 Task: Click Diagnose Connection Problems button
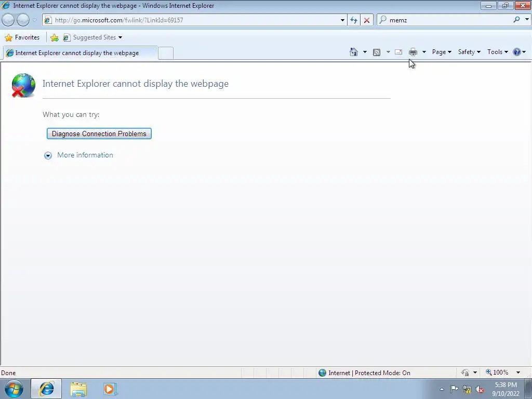99,134
